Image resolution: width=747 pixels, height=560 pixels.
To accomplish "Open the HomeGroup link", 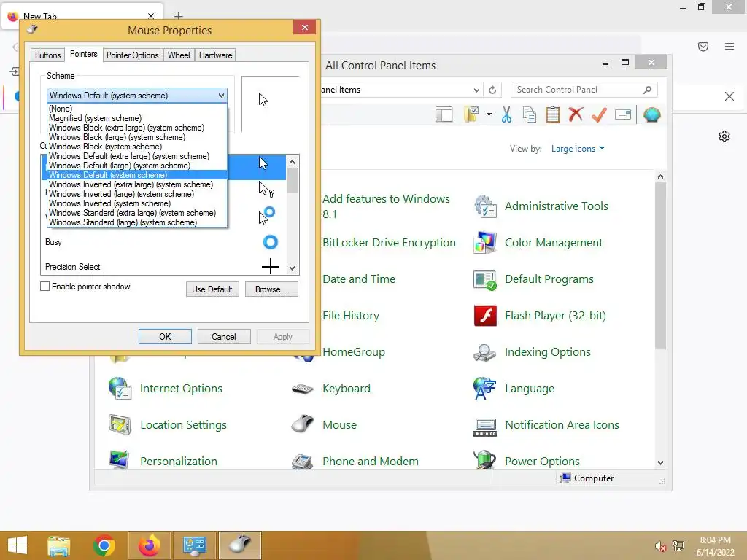I will pyautogui.click(x=354, y=352).
